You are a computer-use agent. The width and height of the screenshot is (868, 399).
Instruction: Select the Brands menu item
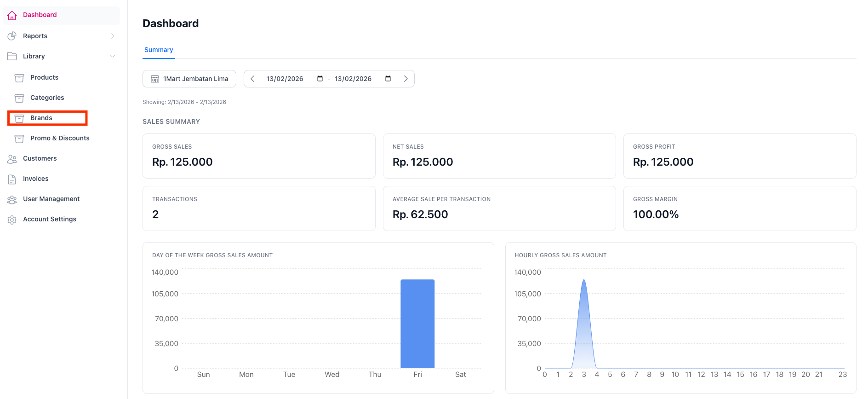point(41,118)
